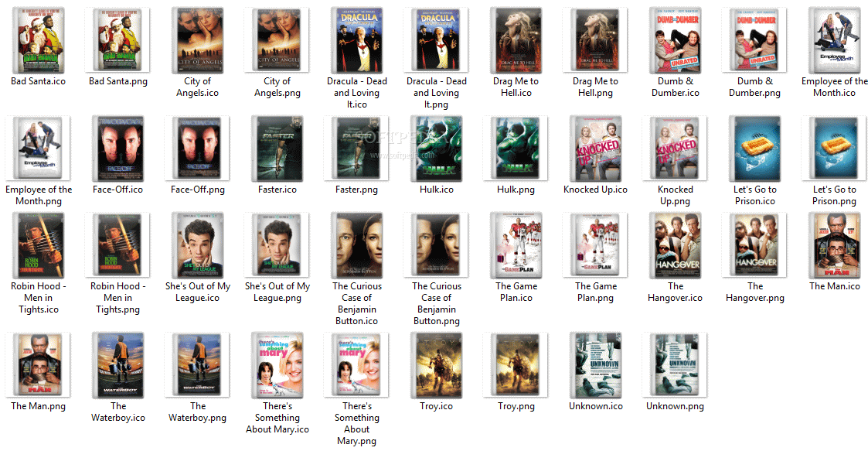
Task: Pick Robin Hood - Men in Tights.ico
Action: [x=38, y=245]
